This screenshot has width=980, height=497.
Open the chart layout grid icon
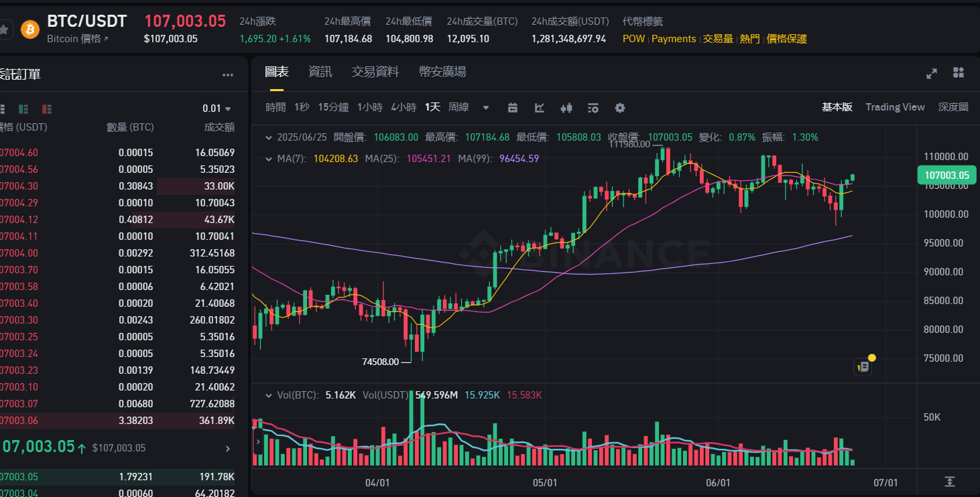tap(959, 72)
